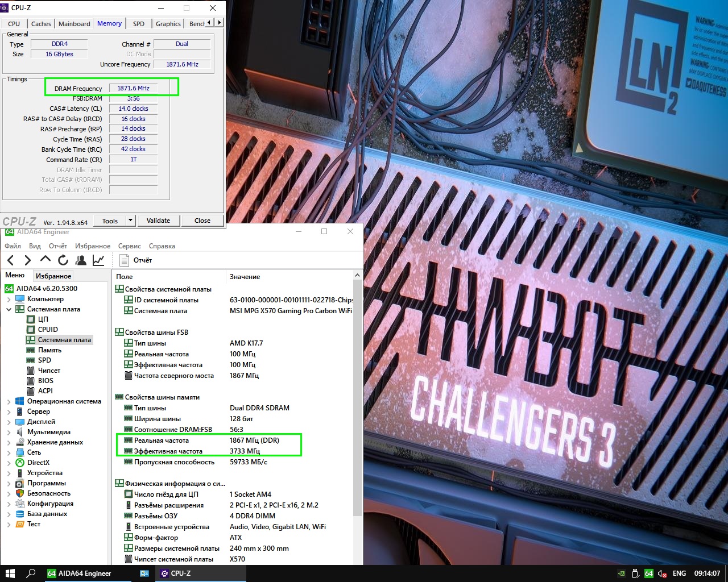Switch to the CPU tab in CPU-Z
Screen dimensions: 728x582
(14, 24)
